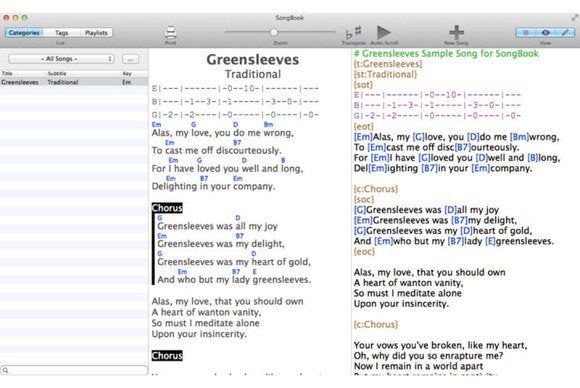This screenshot has width=580, height=388.
Task: Transpose down with the flat symbol
Action: pos(349,35)
